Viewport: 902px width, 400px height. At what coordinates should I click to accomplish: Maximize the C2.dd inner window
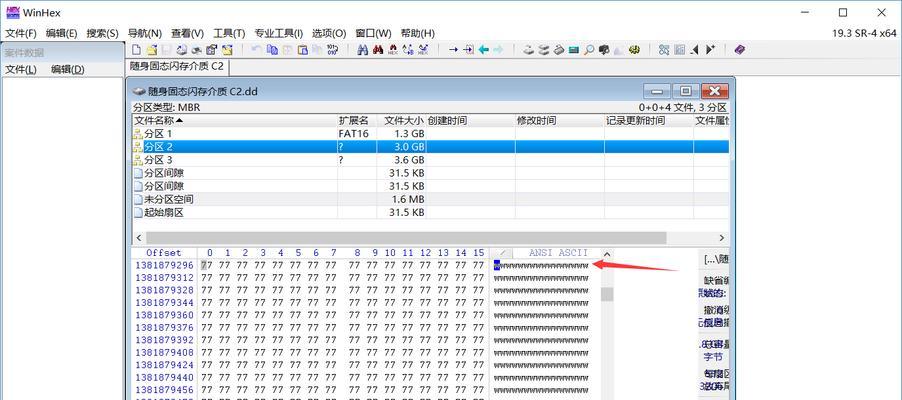click(685, 91)
